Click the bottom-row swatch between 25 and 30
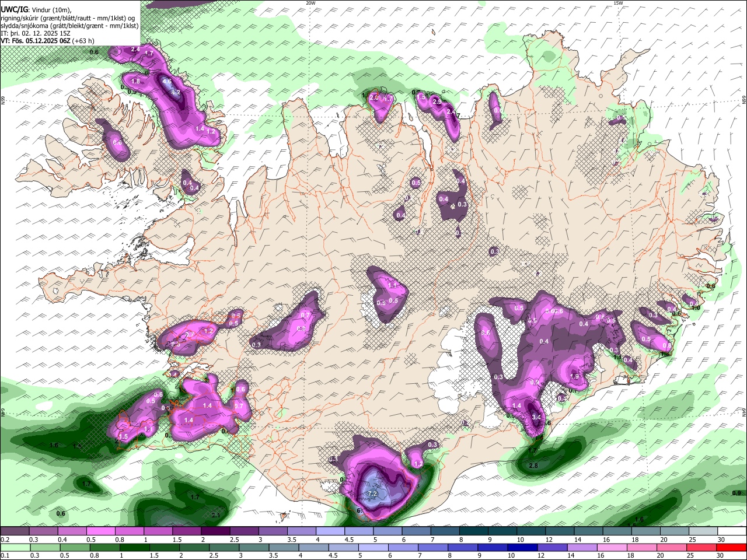The width and height of the screenshot is (747, 560). [703, 547]
